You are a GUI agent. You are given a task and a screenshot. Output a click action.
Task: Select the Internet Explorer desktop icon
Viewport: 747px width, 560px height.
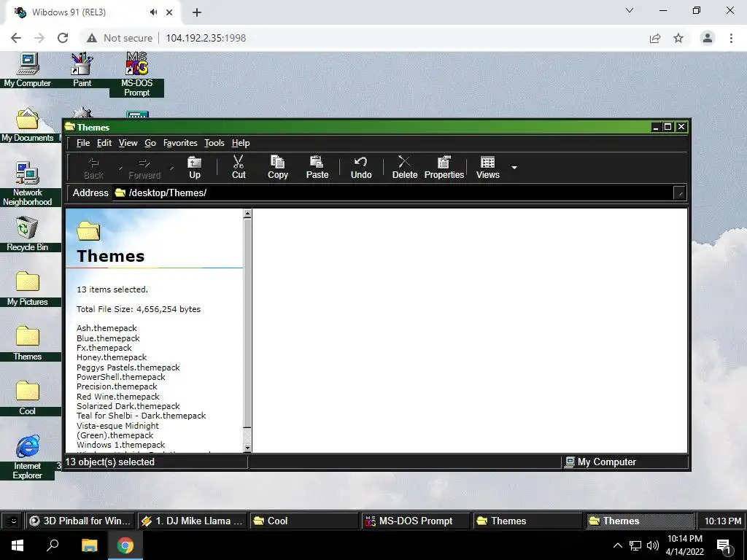pyautogui.click(x=27, y=457)
